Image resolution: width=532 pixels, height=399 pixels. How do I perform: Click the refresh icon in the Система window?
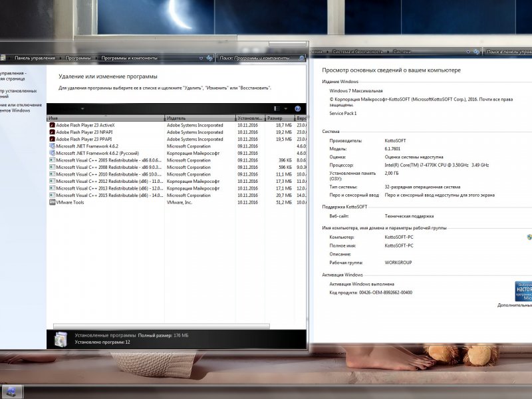(477, 52)
